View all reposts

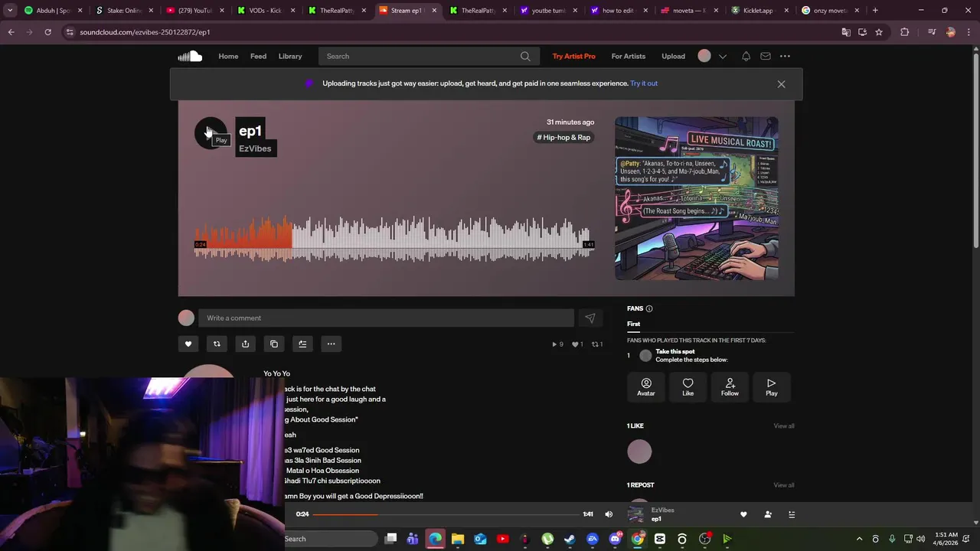(x=784, y=484)
